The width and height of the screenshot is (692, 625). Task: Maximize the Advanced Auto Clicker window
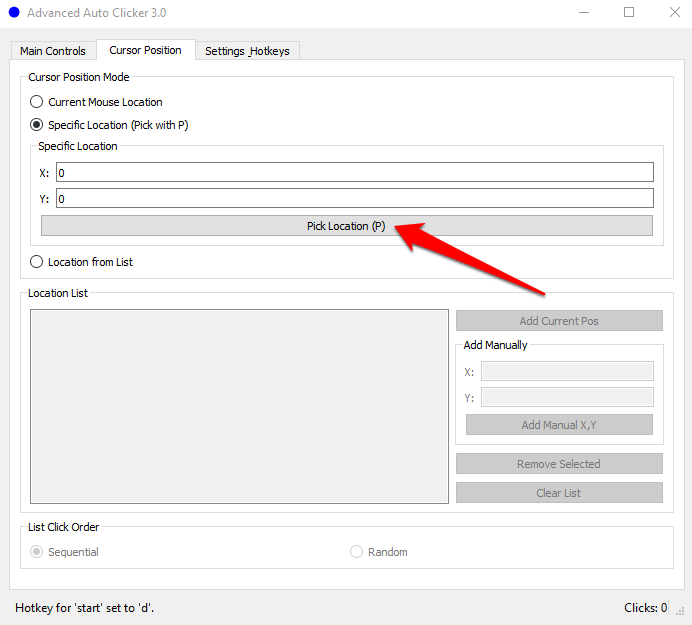[x=629, y=12]
